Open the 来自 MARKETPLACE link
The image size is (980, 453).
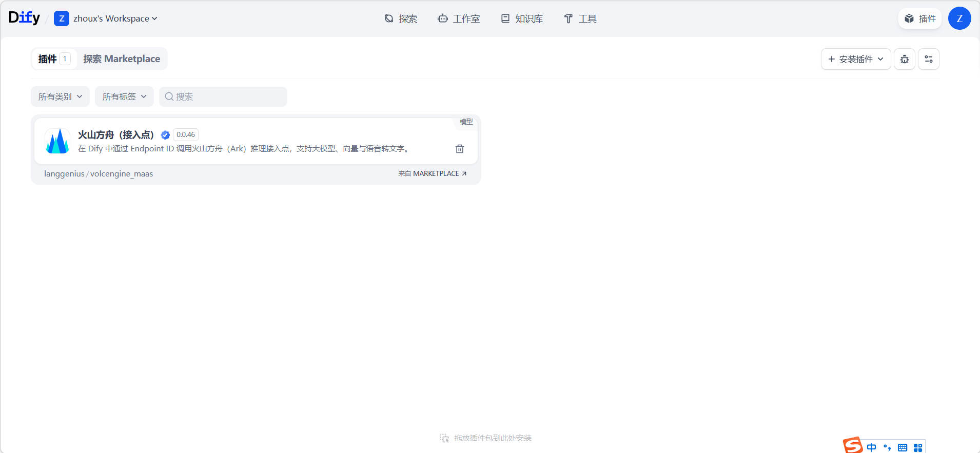(432, 173)
